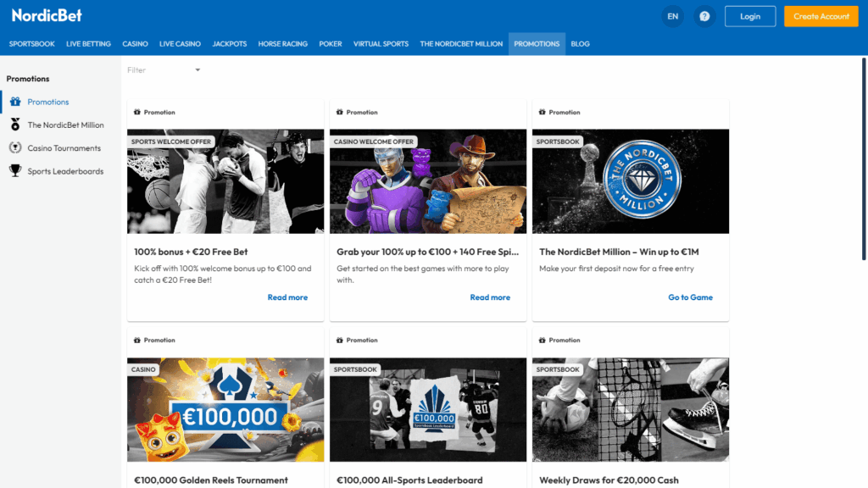This screenshot has width=868, height=488.
Task: Open the help question mark icon
Action: click(704, 16)
